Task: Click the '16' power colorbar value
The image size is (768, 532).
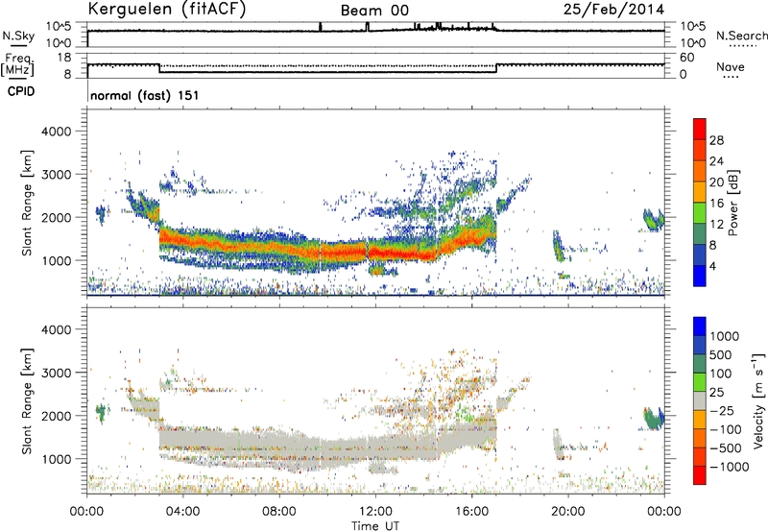Action: click(x=716, y=204)
